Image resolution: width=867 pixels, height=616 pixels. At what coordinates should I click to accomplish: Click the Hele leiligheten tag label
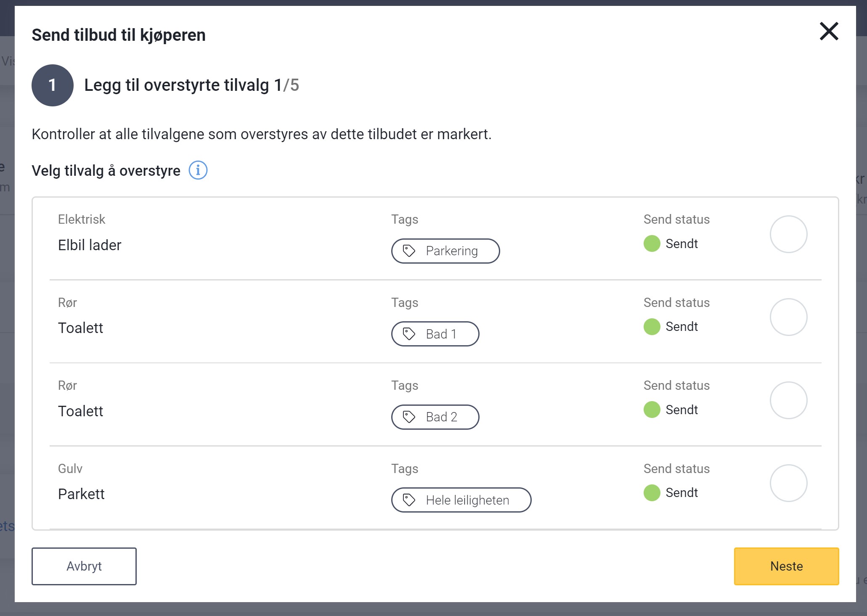(x=467, y=500)
